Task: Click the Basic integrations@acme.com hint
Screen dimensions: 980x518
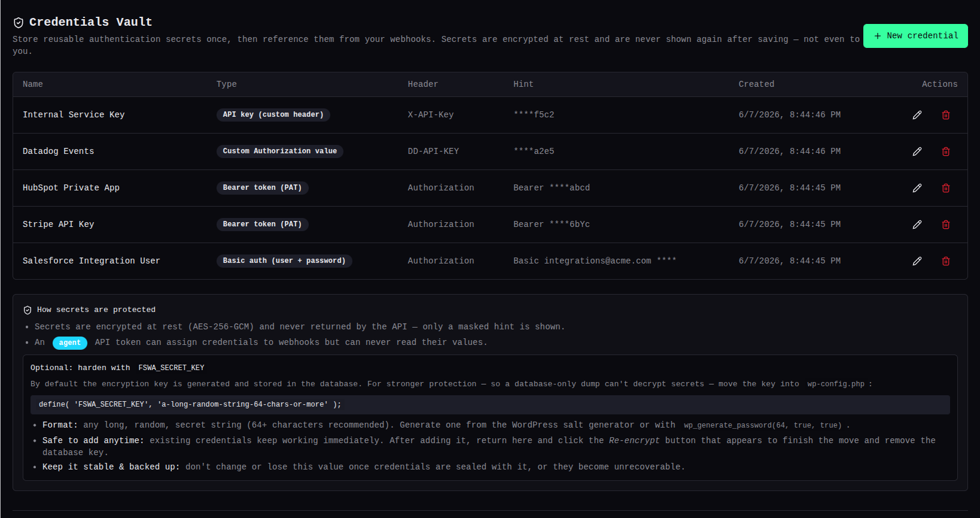Action: coord(595,261)
